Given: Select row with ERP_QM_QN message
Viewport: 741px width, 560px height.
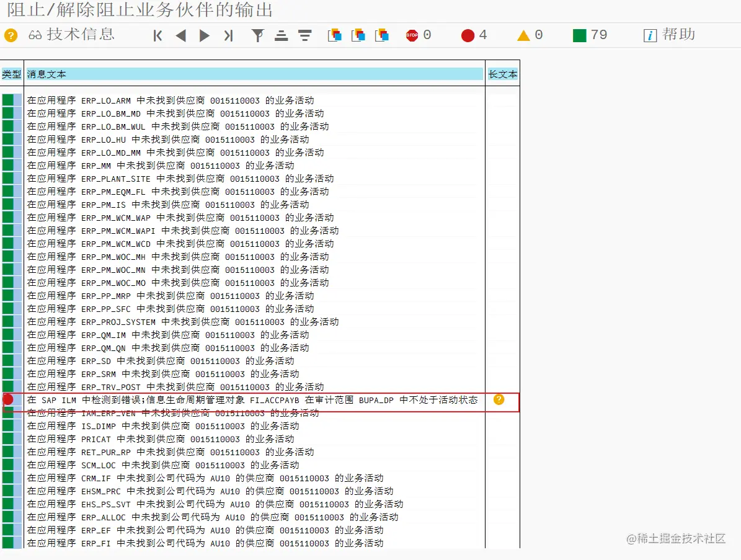Looking at the screenshot, I should 168,348.
